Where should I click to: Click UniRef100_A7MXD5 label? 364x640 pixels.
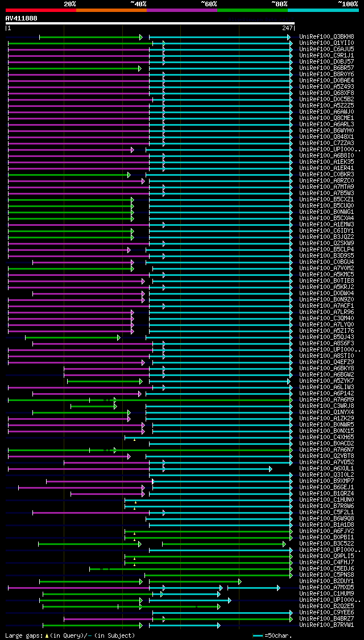coord(326,587)
